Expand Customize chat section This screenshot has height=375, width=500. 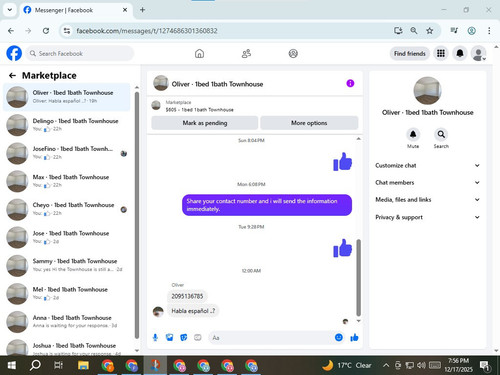tap(428, 165)
